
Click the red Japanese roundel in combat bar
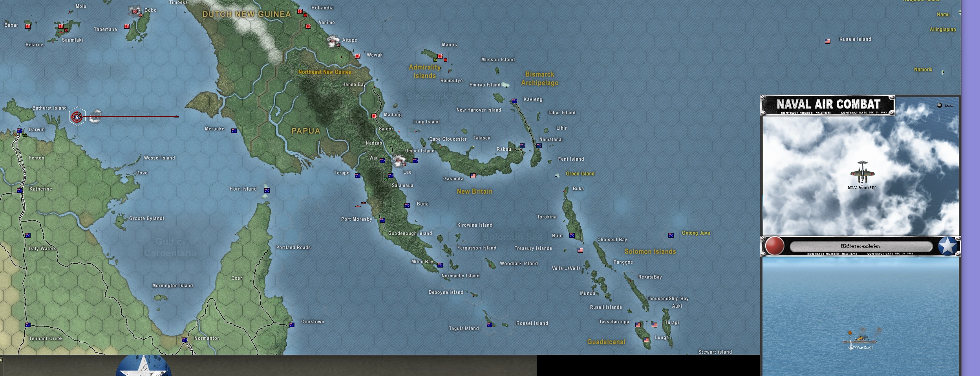coord(774,246)
